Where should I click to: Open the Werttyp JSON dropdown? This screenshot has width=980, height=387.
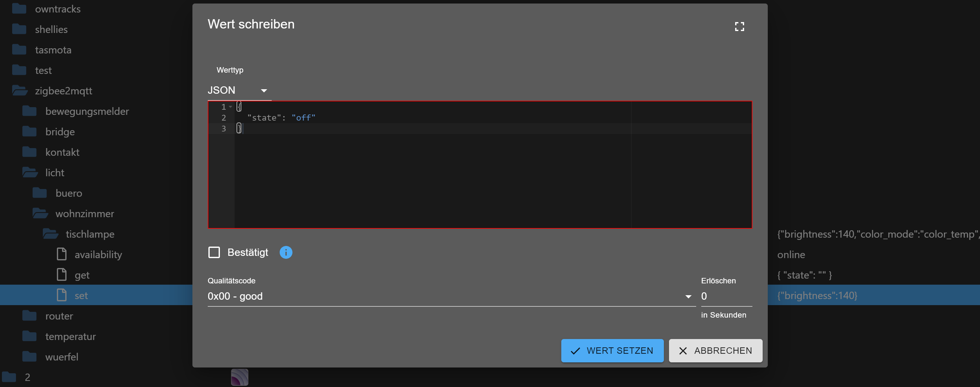tap(239, 91)
